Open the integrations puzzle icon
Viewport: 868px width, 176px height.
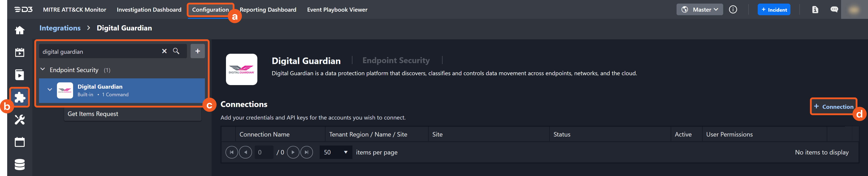20,97
